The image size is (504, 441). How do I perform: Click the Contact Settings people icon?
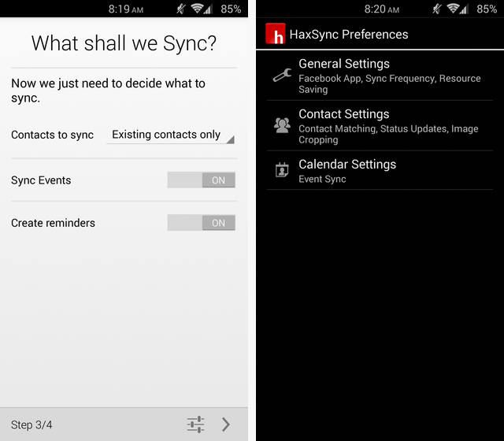tap(282, 125)
